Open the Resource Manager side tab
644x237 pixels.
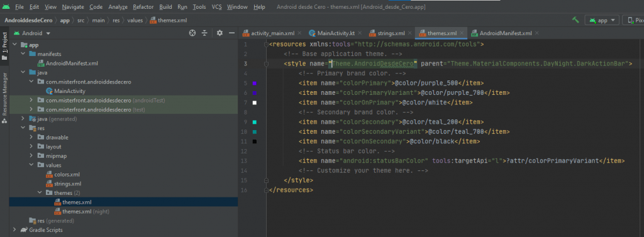point(4,98)
